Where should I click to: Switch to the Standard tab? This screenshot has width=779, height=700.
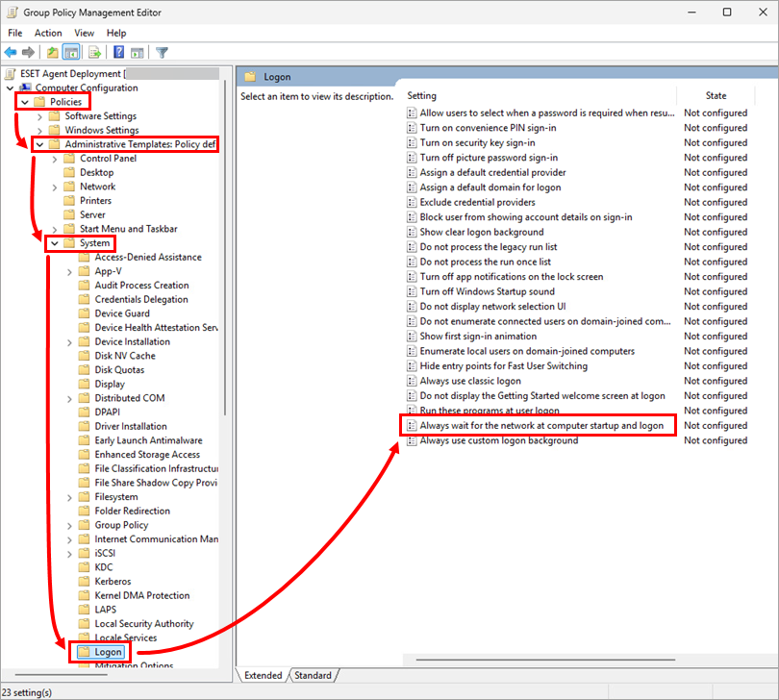313,675
